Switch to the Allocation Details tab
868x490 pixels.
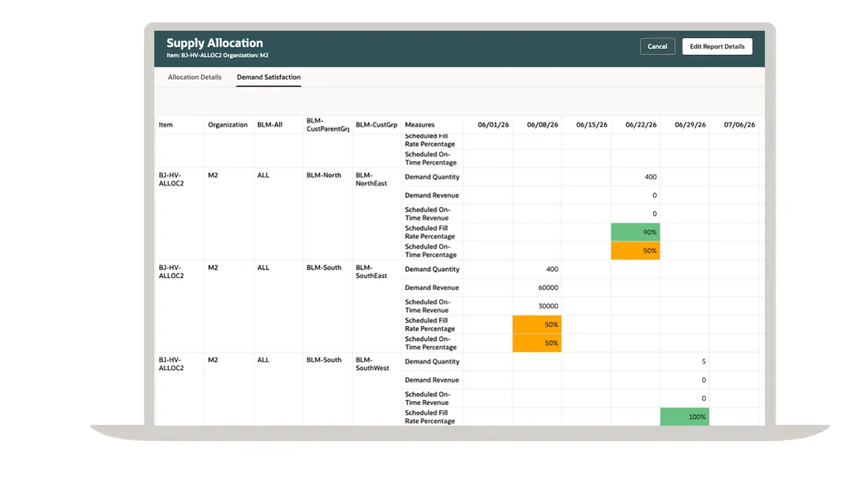[x=195, y=78]
